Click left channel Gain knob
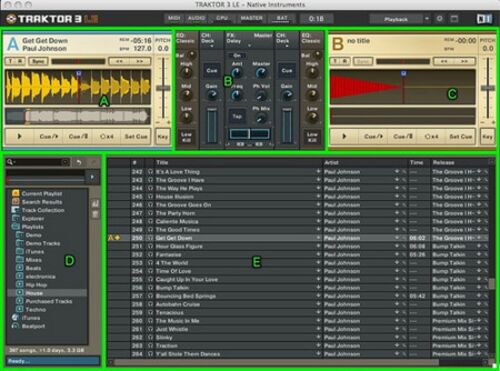The height and width of the screenshot is (371, 500). click(212, 95)
